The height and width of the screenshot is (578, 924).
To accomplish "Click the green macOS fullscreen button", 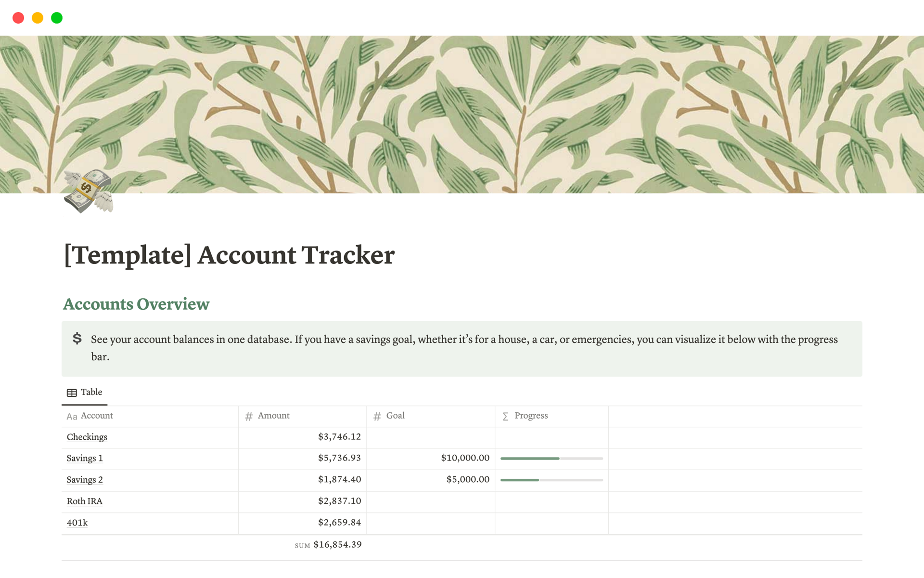I will pos(57,18).
